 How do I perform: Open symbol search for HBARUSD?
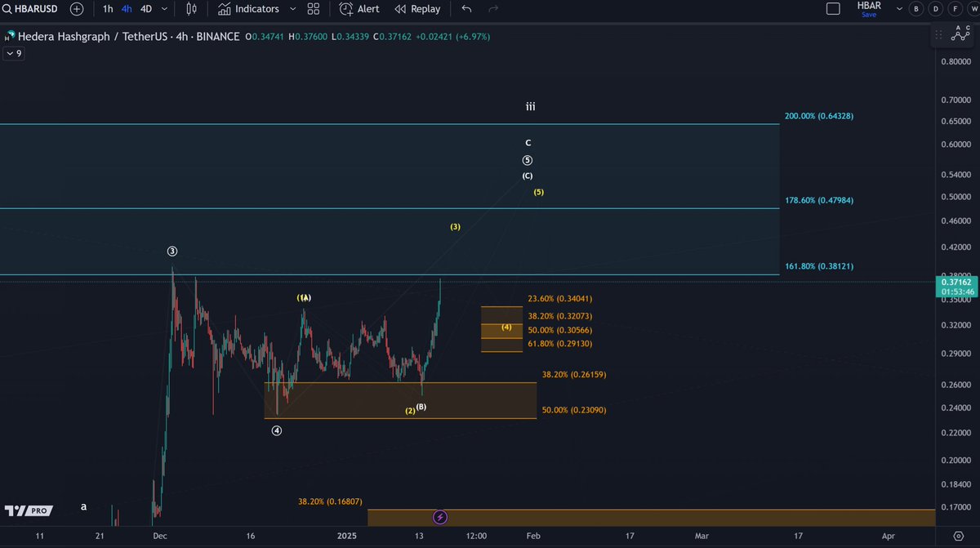tap(32, 9)
